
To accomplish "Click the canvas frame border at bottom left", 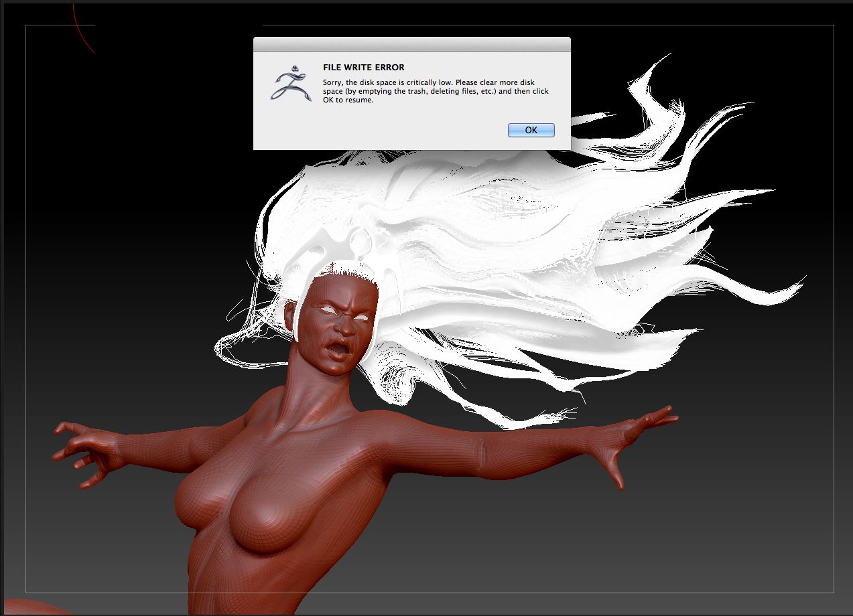I will pos(25,576).
